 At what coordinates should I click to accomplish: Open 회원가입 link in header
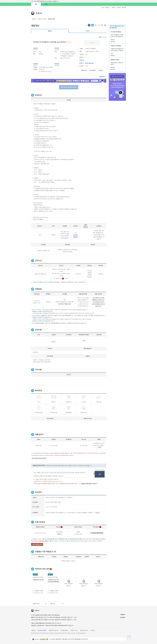pos(107,7)
